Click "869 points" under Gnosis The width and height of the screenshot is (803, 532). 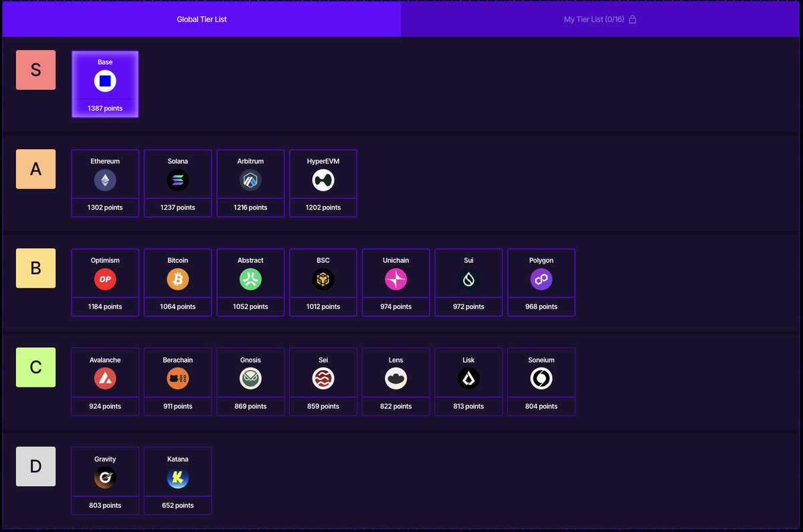pyautogui.click(x=250, y=406)
